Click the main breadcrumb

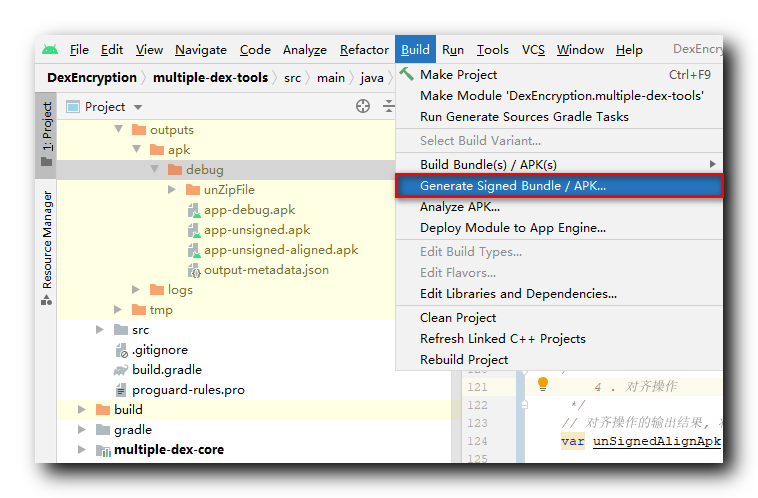(331, 78)
